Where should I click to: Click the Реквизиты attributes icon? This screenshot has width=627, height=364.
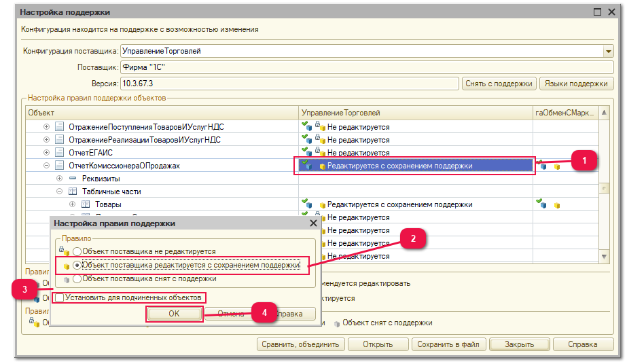(x=73, y=178)
